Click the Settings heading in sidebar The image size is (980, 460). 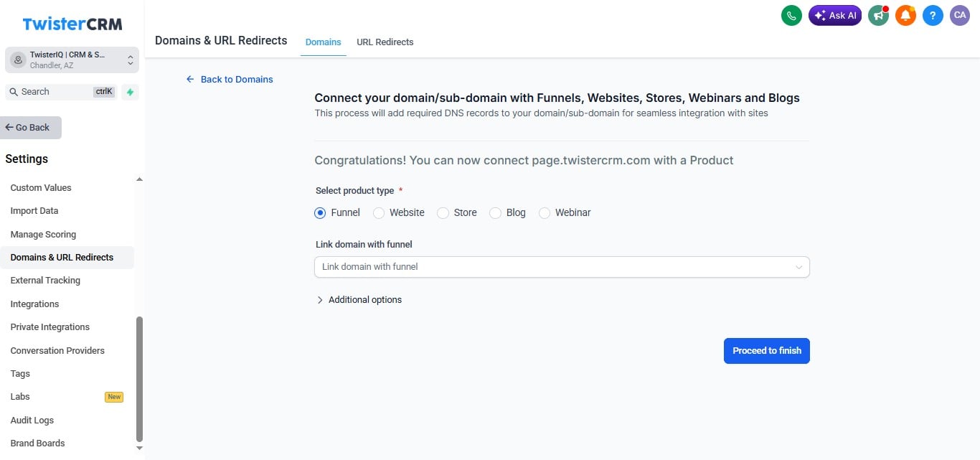pyautogui.click(x=27, y=159)
